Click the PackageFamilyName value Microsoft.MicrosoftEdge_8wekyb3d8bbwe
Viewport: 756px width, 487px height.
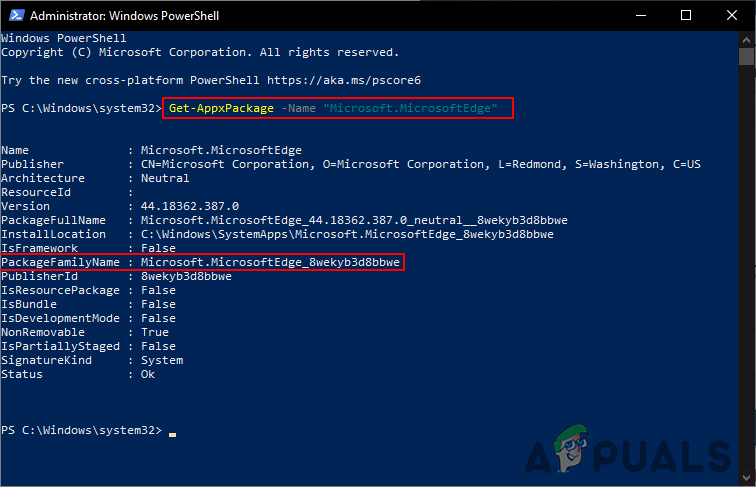tap(271, 262)
